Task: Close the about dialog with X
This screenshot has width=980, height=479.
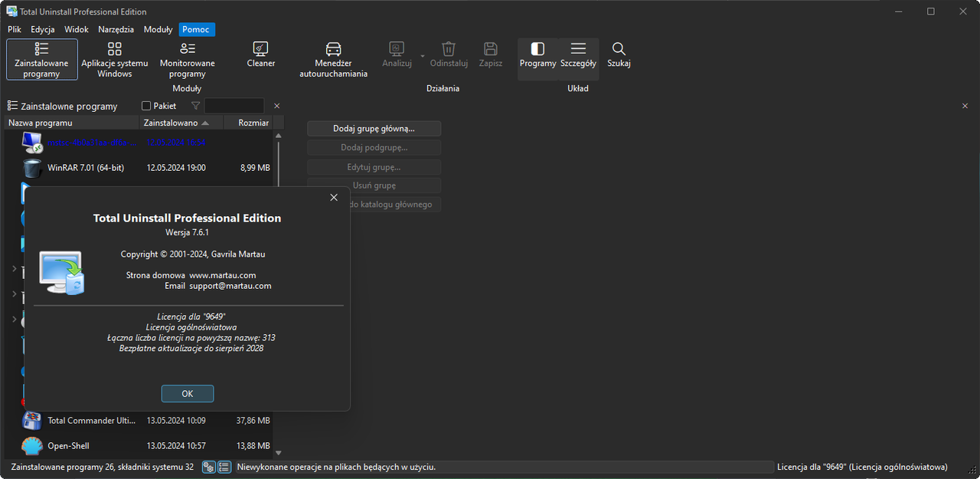Action: pyautogui.click(x=334, y=198)
